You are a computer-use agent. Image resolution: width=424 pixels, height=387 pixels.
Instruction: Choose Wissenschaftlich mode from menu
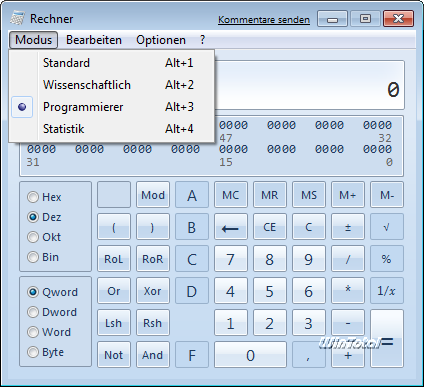point(112,85)
